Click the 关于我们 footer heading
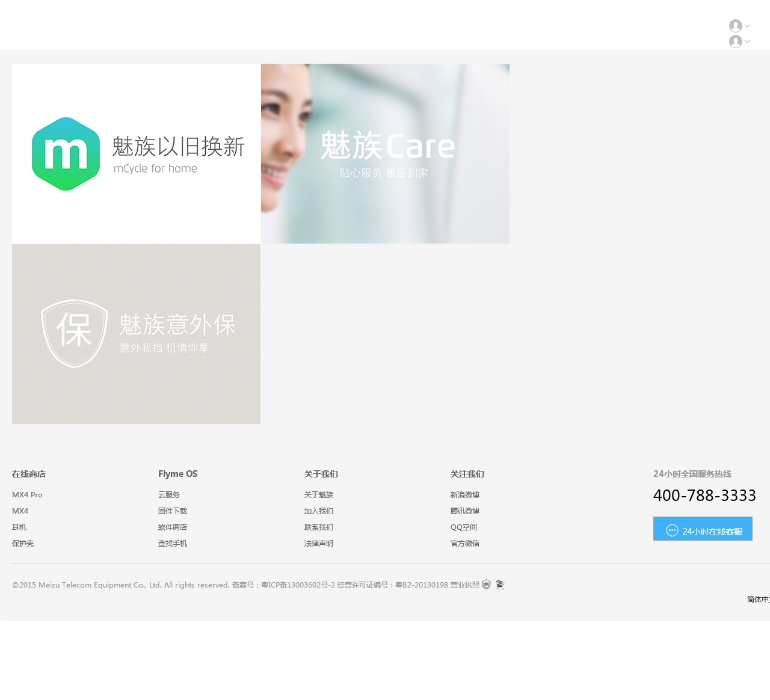This screenshot has height=700, width=770. [321, 474]
